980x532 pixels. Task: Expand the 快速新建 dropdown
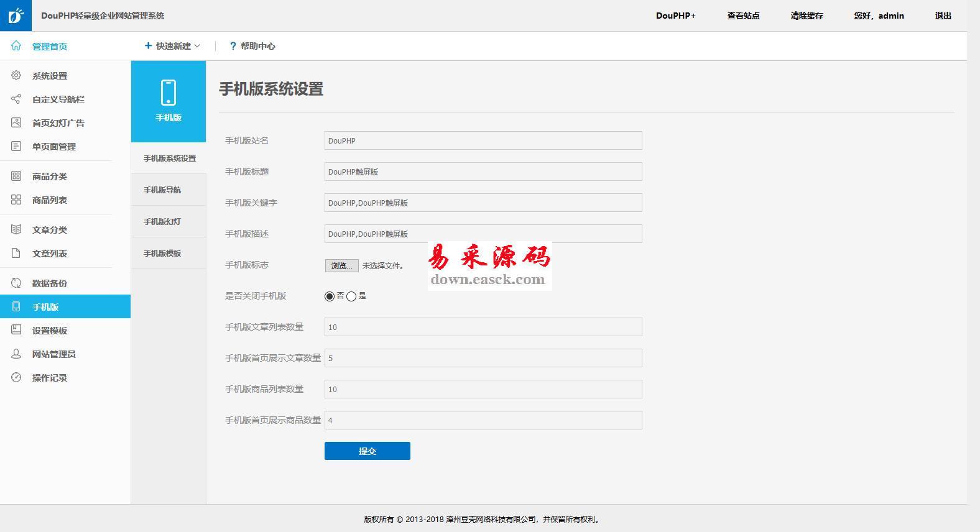tap(172, 46)
